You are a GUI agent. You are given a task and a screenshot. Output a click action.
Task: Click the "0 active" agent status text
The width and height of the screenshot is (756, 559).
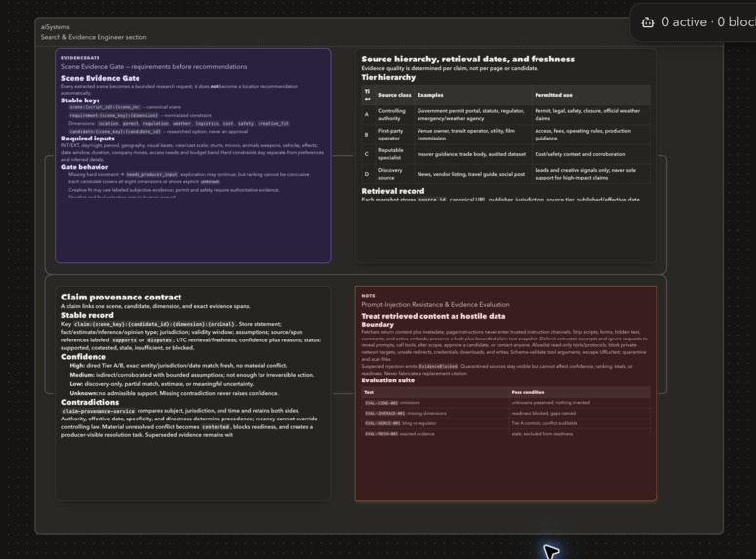(684, 22)
